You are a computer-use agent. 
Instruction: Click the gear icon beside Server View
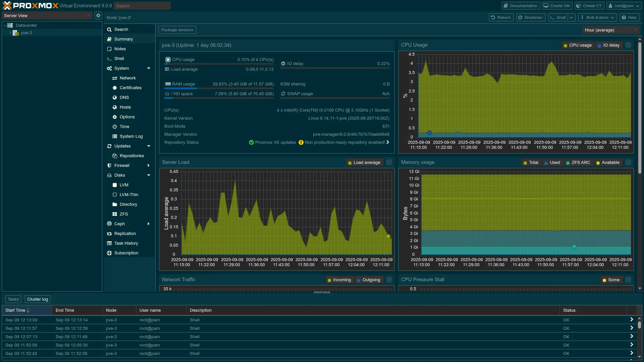pos(98,15)
